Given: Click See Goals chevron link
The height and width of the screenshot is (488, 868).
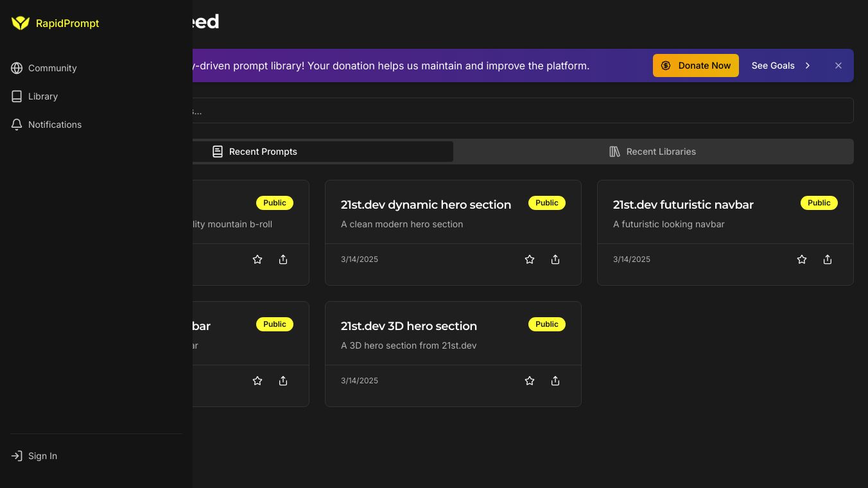Looking at the screenshot, I should pos(781,65).
